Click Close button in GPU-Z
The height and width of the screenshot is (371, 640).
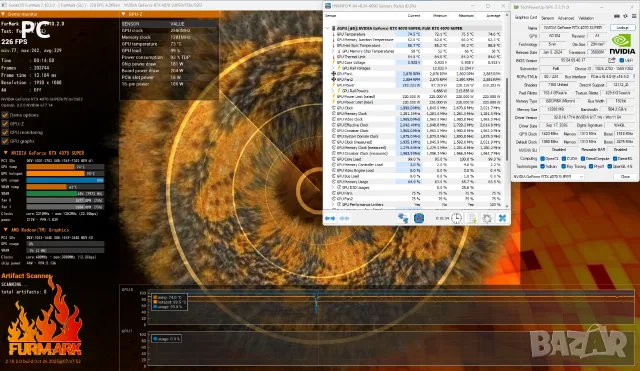pos(625,177)
